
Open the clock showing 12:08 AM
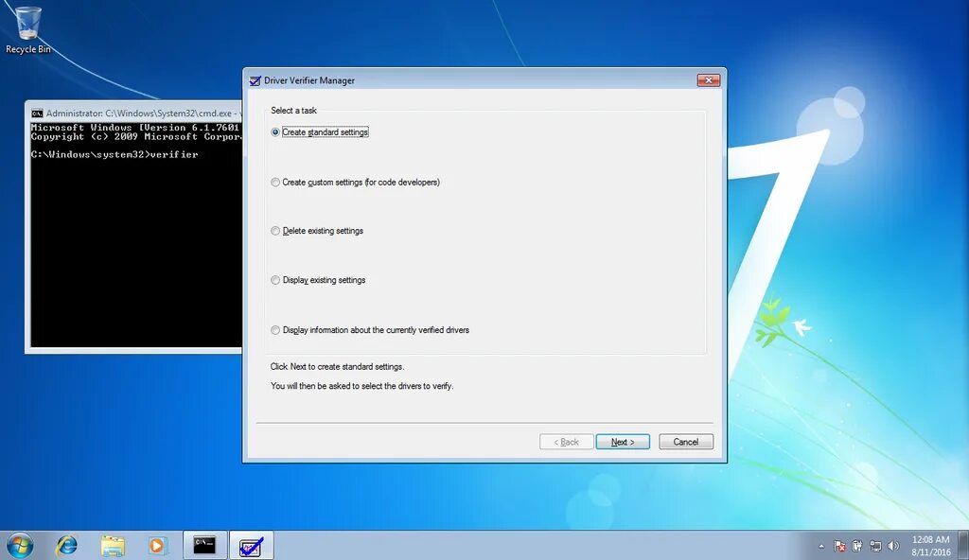(x=931, y=546)
